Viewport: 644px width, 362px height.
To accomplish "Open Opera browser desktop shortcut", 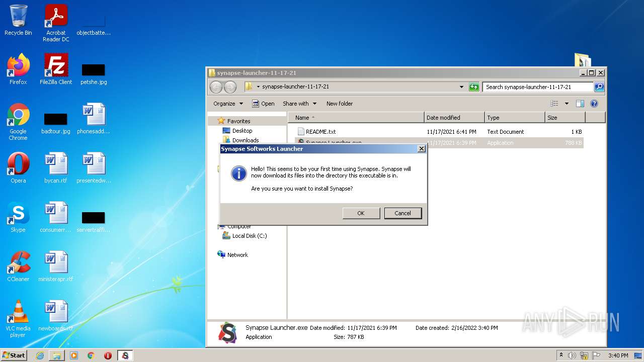I will pyautogui.click(x=18, y=168).
